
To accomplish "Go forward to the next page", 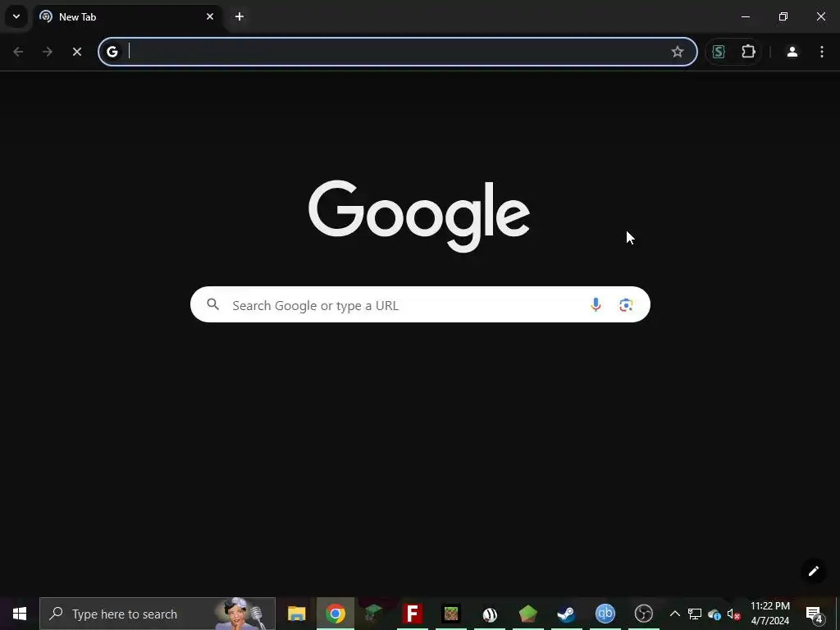I will (48, 52).
